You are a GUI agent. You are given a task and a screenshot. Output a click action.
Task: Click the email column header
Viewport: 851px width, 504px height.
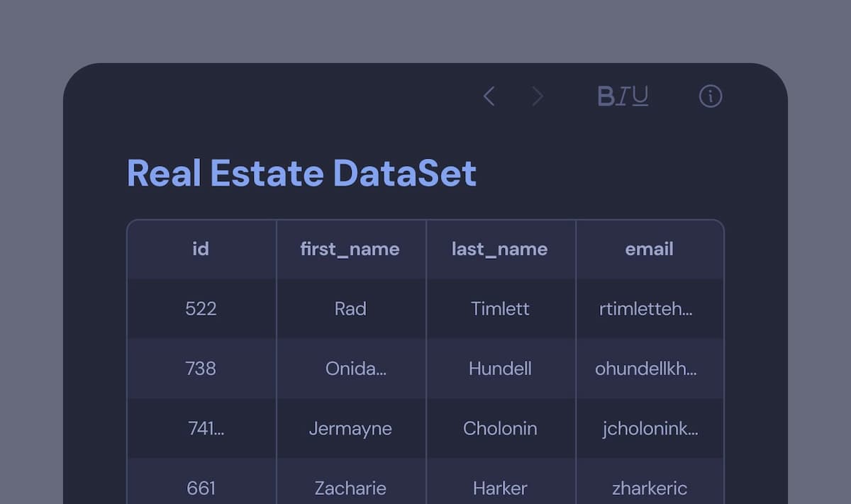[649, 249]
